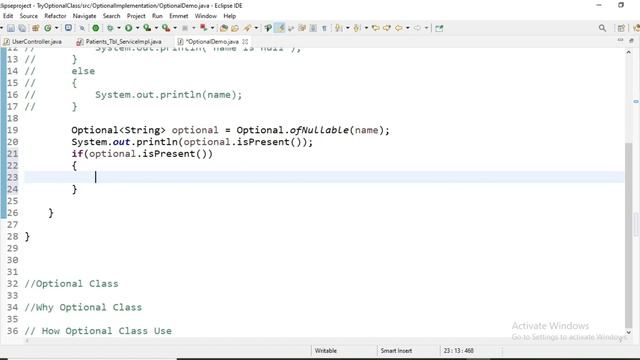Viewport: 640px width, 360px height.
Task: Click the Forward navigation grey arrow
Action: click(417, 28)
